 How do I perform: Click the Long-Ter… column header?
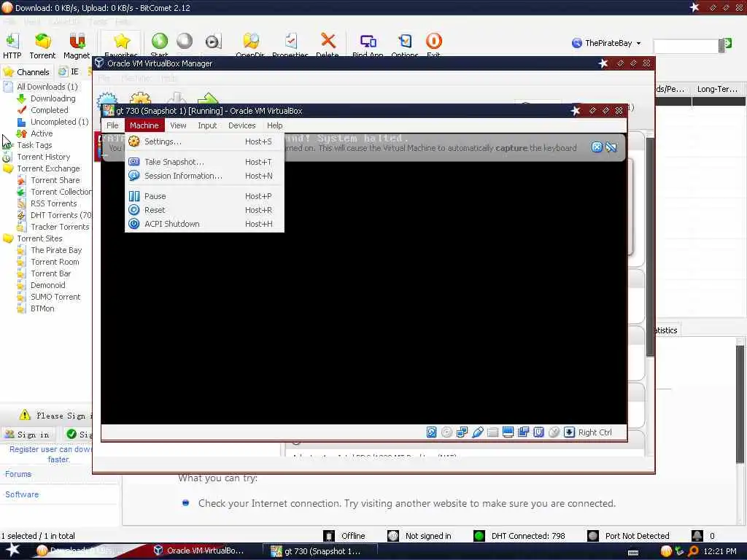[717, 89]
